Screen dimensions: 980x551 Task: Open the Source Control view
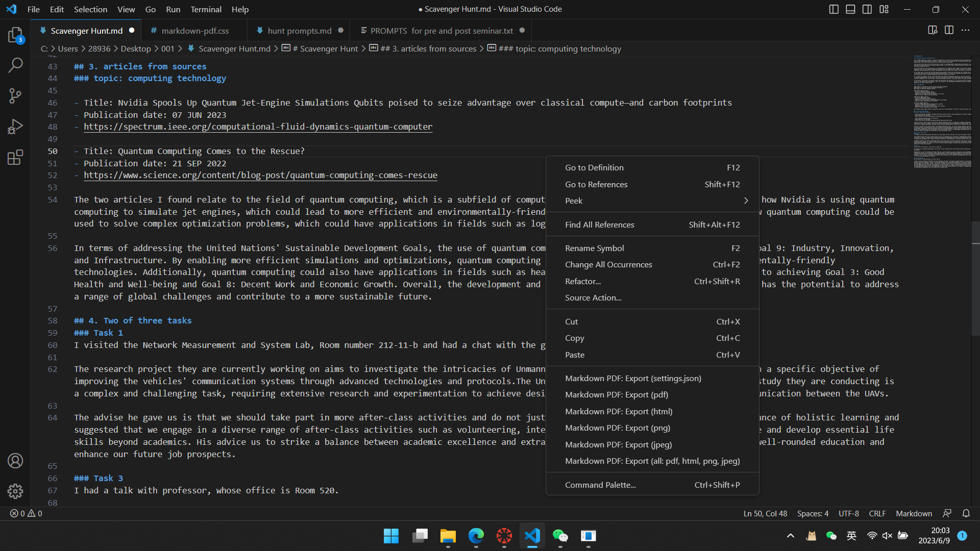click(15, 96)
